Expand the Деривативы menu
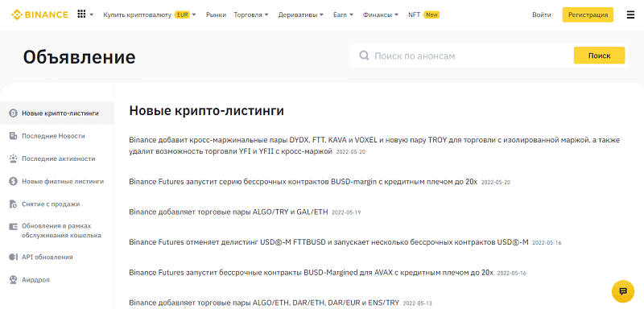The height and width of the screenshot is (309, 644). pos(300,14)
